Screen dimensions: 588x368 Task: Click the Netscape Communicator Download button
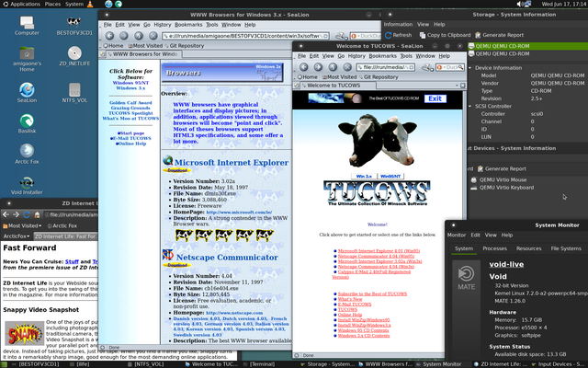(x=177, y=265)
